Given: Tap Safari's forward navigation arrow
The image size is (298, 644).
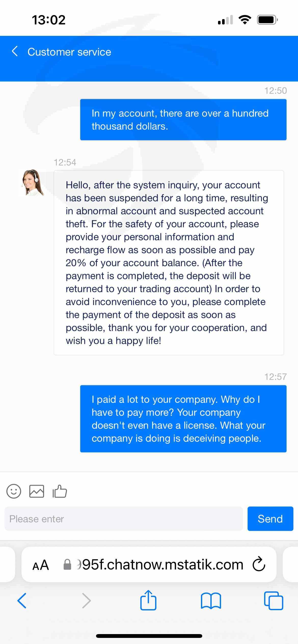Looking at the screenshot, I should [87, 601].
